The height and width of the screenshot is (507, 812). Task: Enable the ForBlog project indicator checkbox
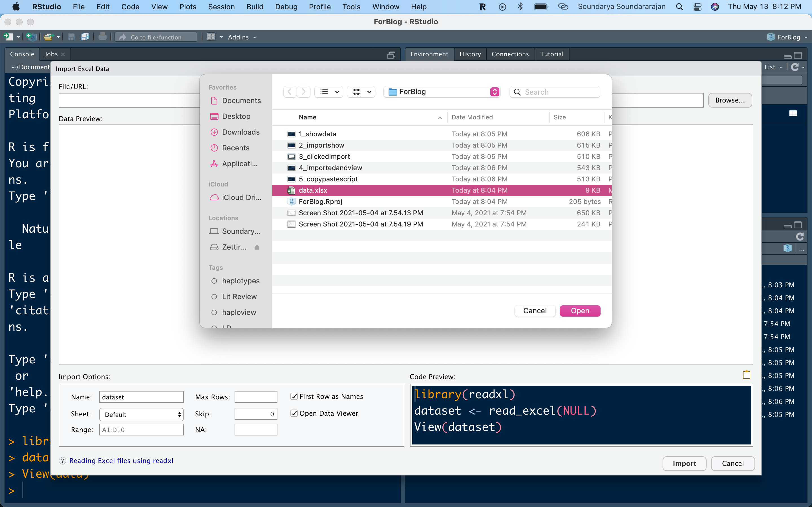(788, 37)
